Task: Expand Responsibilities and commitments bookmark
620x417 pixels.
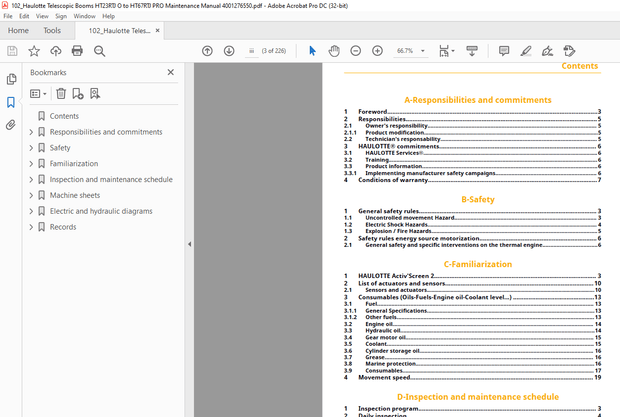Action: click(x=31, y=132)
